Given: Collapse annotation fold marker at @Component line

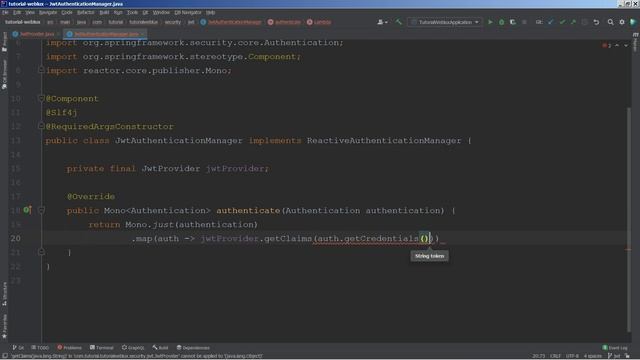Looking at the screenshot, I should (x=41, y=98).
